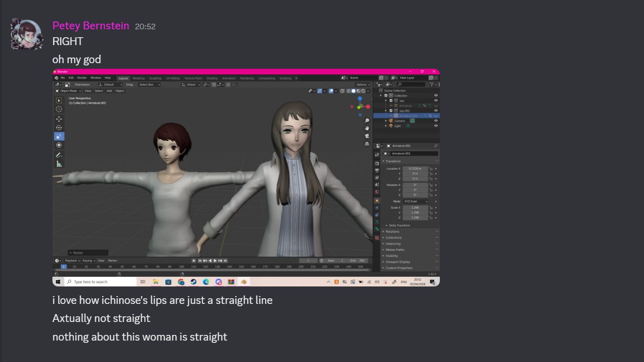The width and height of the screenshot is (644, 362).
Task: Uncheck the xps collection checkbox
Action: [391, 100]
